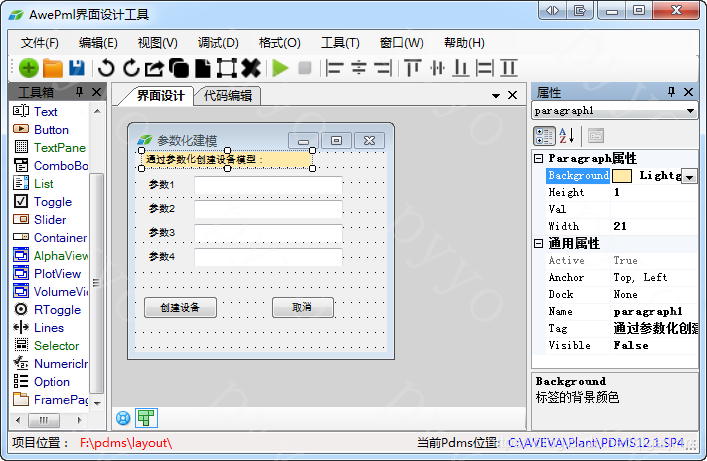Click the 参数1 text input field
This screenshot has width=707, height=461.
click(x=268, y=185)
